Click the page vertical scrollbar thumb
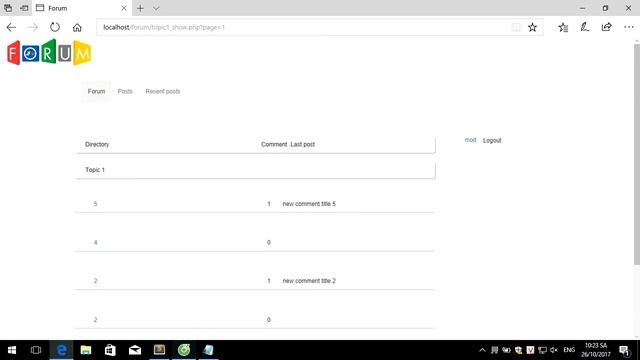This screenshot has height=360, width=640. click(636, 154)
